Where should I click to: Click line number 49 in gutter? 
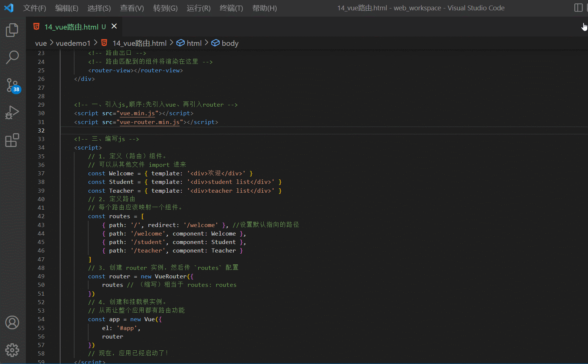coord(41,277)
